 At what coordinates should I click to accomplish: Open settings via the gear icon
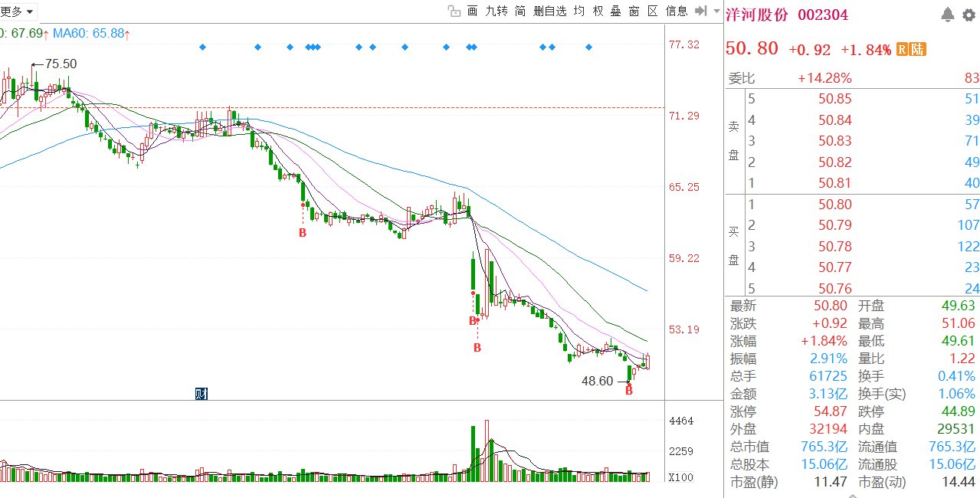[969, 15]
